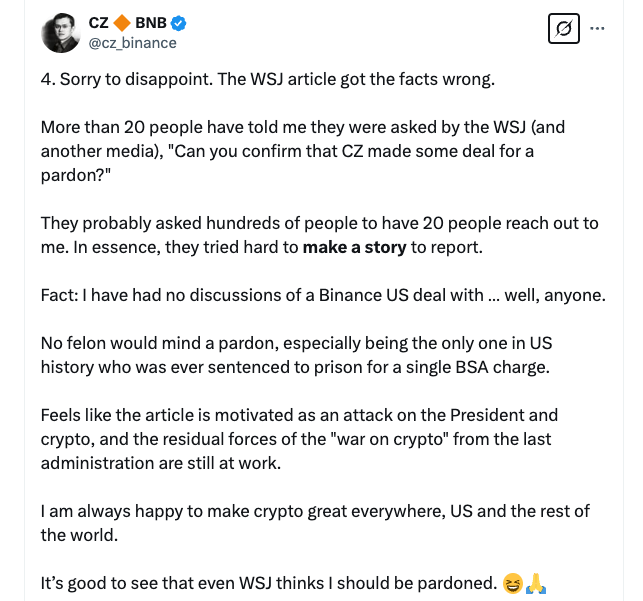Image resolution: width=643 pixels, height=601 pixels.
Task: Open the three-dot more options menu
Action: point(598,29)
